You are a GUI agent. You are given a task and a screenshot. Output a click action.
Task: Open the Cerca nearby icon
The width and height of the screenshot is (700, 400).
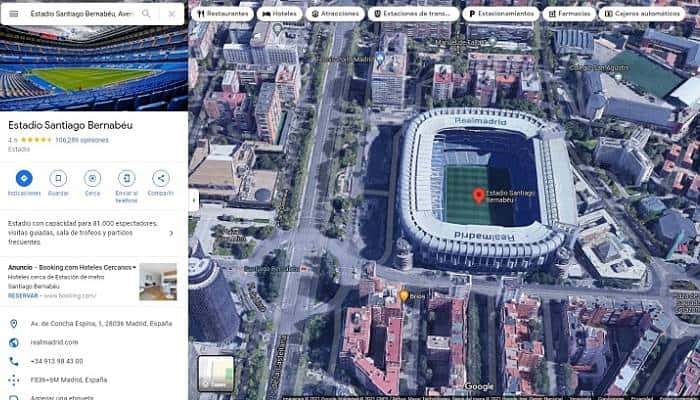(92, 178)
